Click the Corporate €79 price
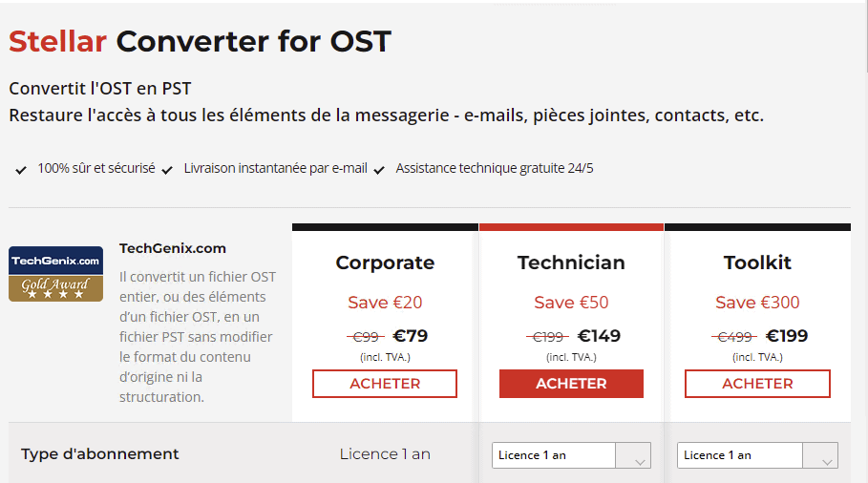This screenshot has width=868, height=483. coord(411,336)
